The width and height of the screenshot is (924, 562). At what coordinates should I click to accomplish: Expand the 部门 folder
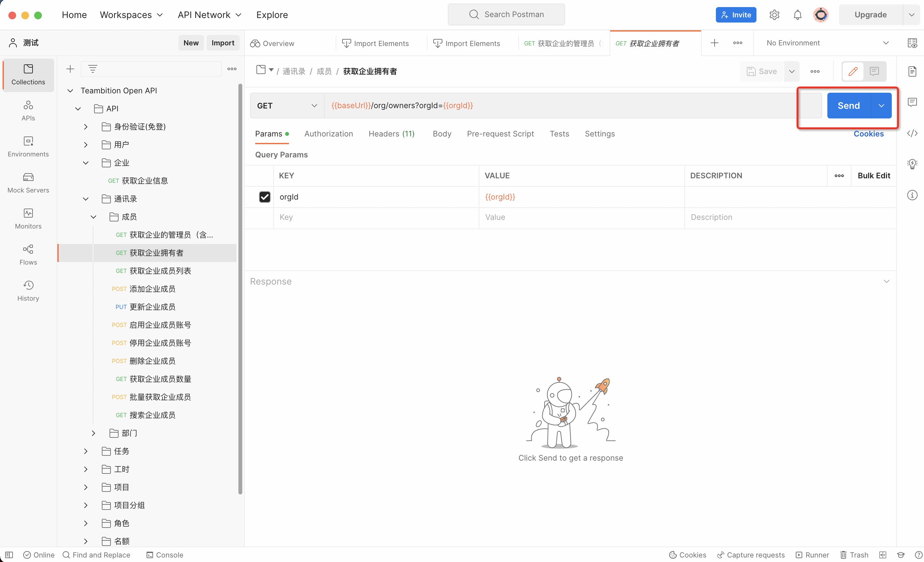(x=93, y=433)
